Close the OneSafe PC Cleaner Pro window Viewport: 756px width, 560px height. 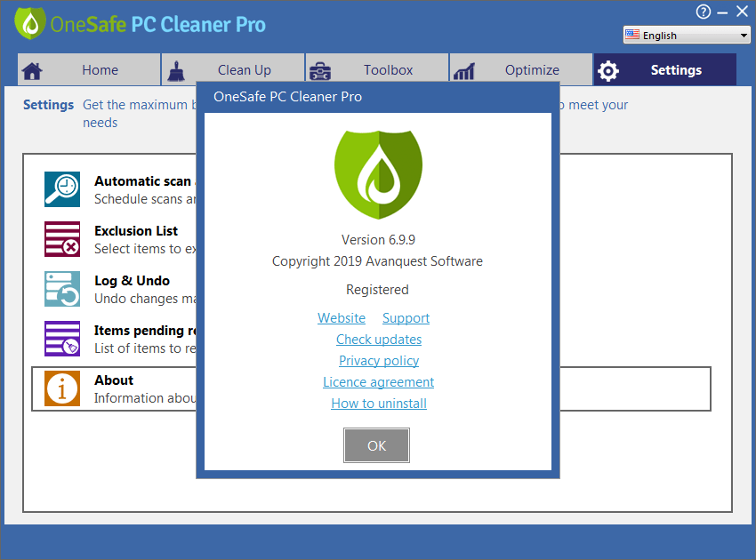point(742,12)
